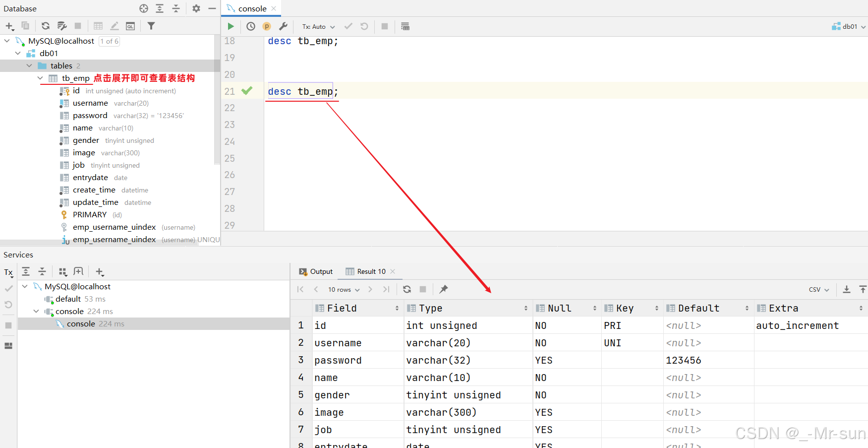Image resolution: width=868 pixels, height=448 pixels.
Task: Click the Filter funnel icon
Action: [x=151, y=26]
